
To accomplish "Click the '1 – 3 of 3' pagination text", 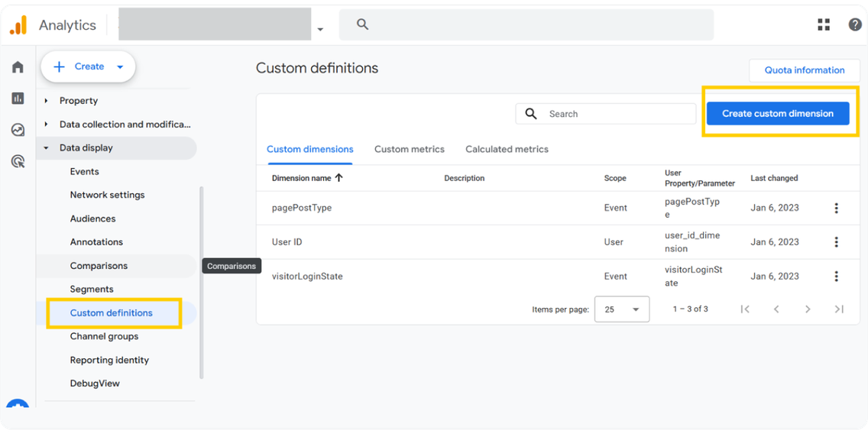I will coord(690,309).
